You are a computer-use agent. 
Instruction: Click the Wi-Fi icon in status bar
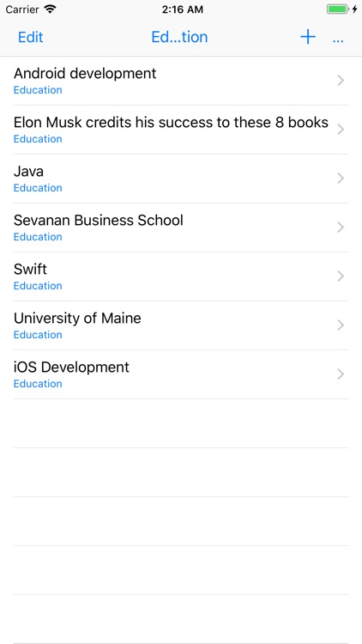point(50,9)
